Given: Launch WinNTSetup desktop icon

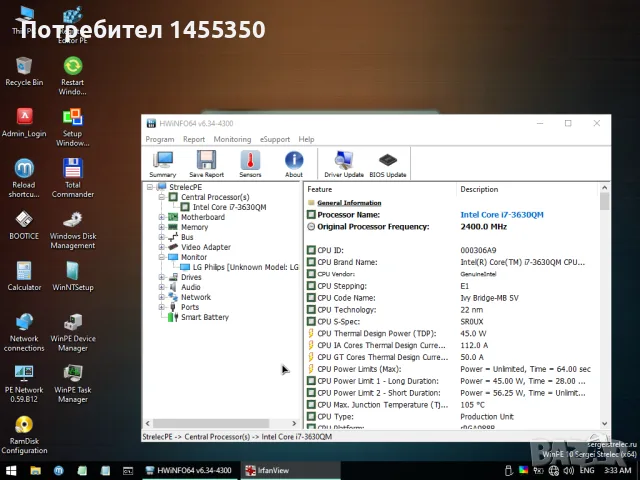Looking at the screenshot, I should 73,276.
